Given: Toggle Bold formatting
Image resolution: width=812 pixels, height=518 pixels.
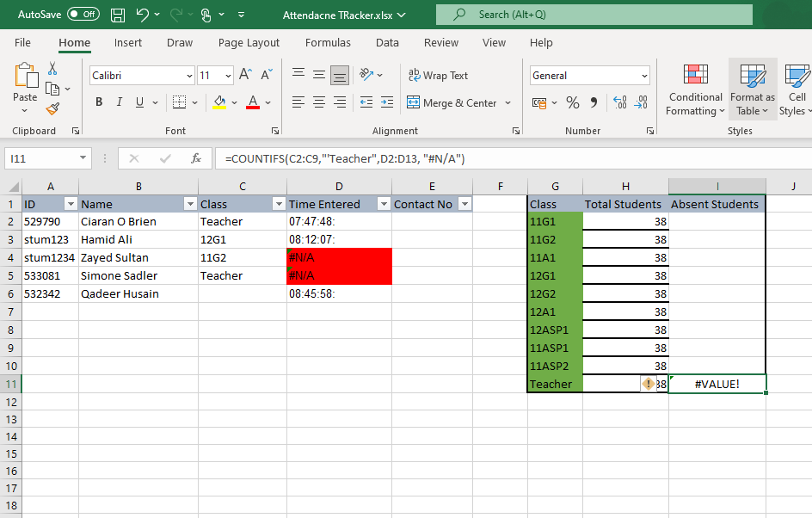Looking at the screenshot, I should (98, 103).
